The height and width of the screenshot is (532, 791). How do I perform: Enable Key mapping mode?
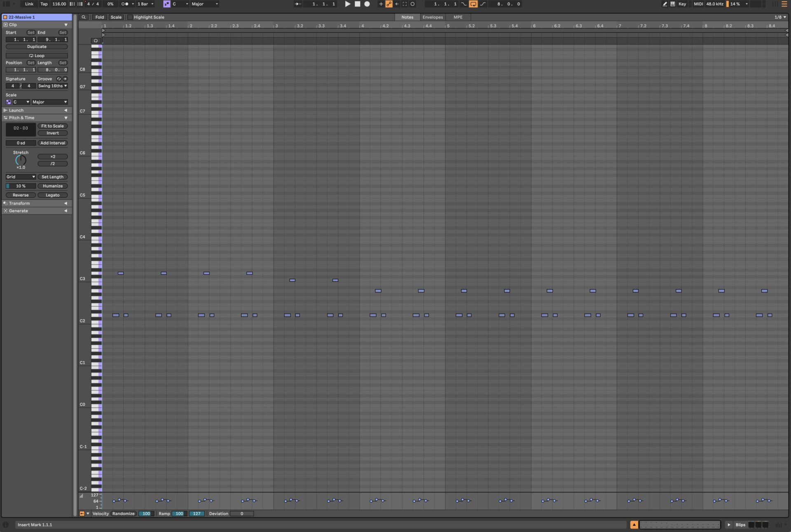682,4
